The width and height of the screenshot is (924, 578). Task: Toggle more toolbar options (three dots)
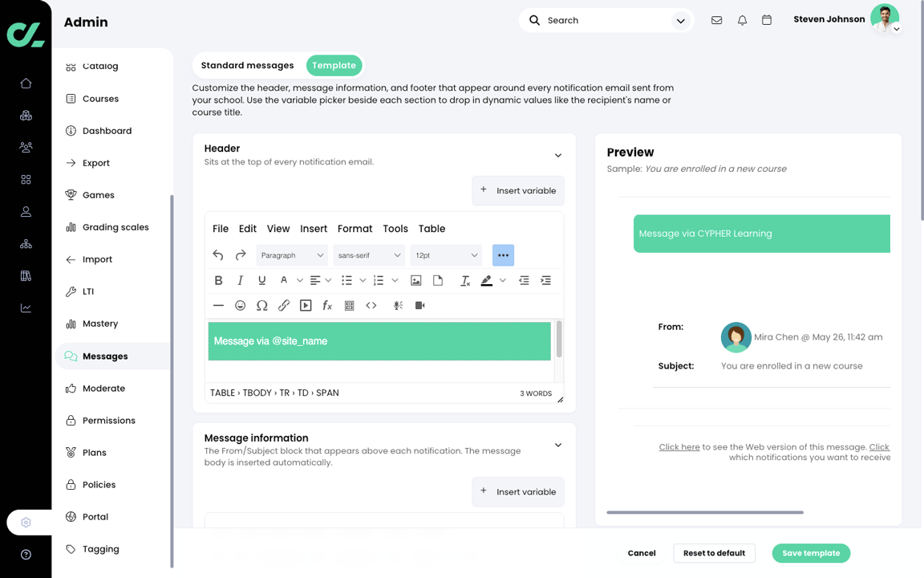[x=503, y=255]
